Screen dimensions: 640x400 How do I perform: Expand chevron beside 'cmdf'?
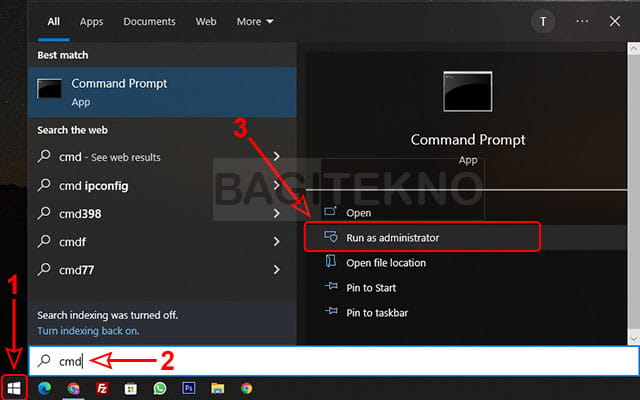pyautogui.click(x=277, y=241)
